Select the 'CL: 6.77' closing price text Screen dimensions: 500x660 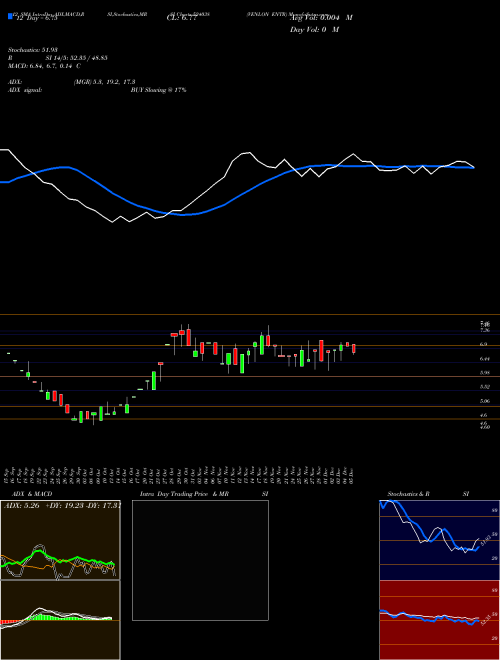click(x=181, y=18)
